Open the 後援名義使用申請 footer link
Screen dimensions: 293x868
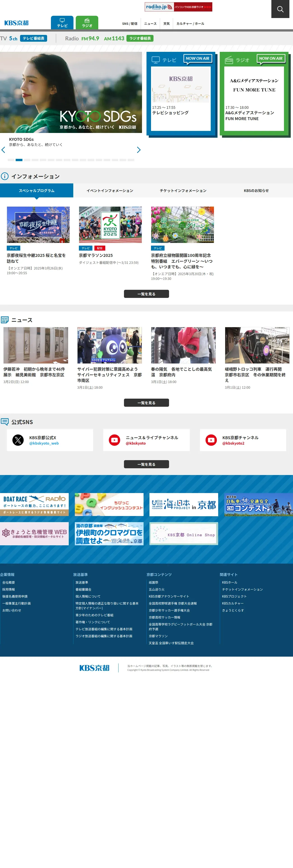click(x=15, y=596)
